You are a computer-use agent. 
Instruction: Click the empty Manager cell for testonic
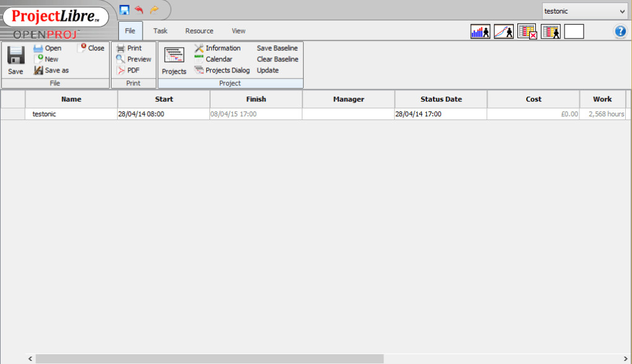pyautogui.click(x=348, y=114)
